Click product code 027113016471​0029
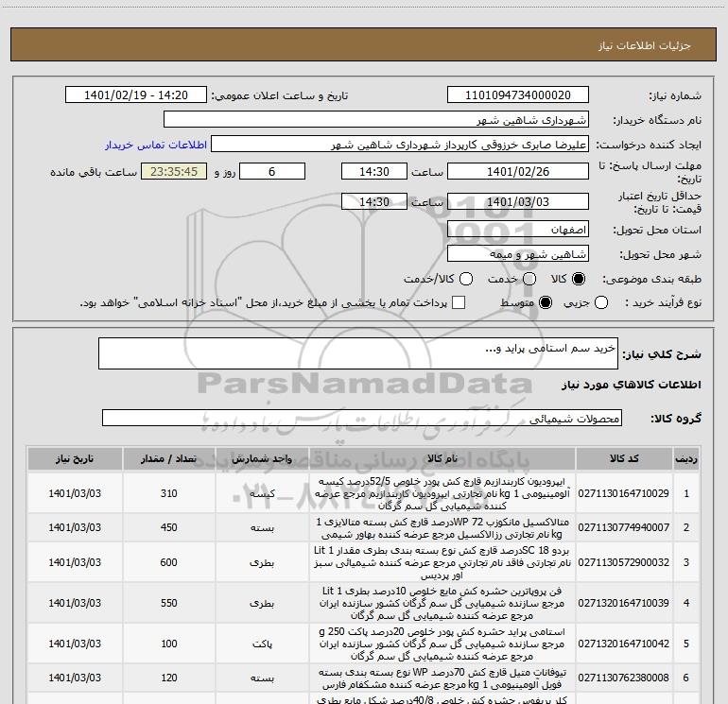Image resolution: width=728 pixels, height=704 pixels. 624,493
